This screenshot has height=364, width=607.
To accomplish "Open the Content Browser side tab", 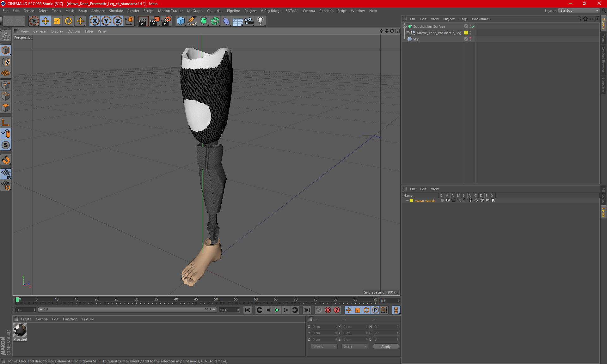I will click(x=604, y=59).
